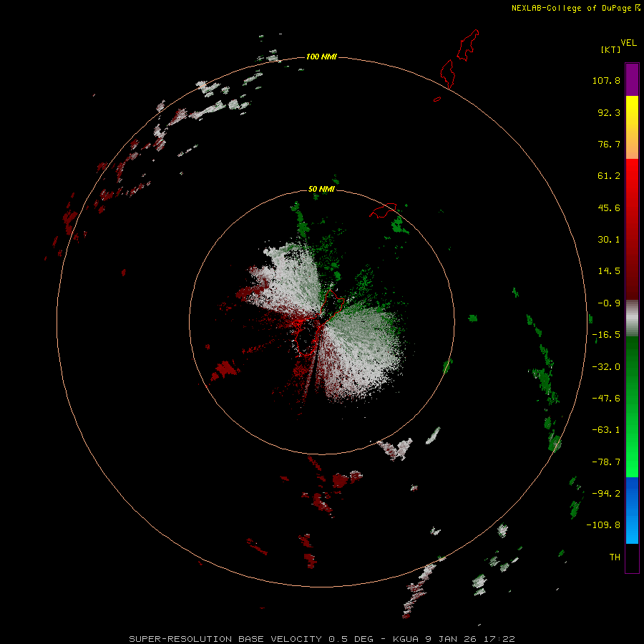Click the 50 NMI range ring label
This screenshot has height=644, width=644.
point(321,189)
